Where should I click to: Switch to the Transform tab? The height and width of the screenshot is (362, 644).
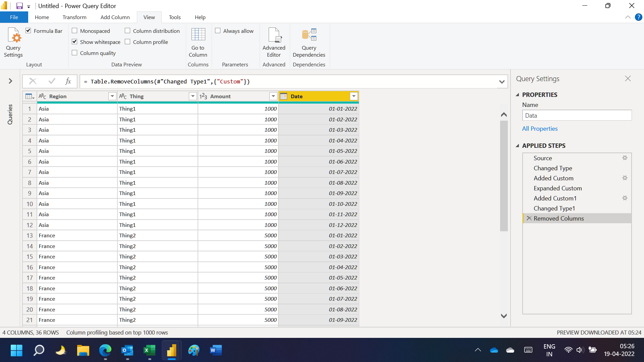tap(74, 17)
